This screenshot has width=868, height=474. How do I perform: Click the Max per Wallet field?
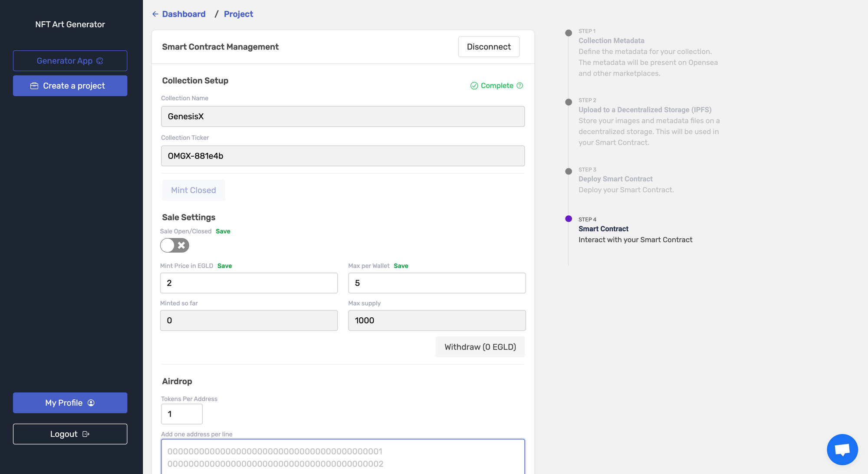coord(437,283)
